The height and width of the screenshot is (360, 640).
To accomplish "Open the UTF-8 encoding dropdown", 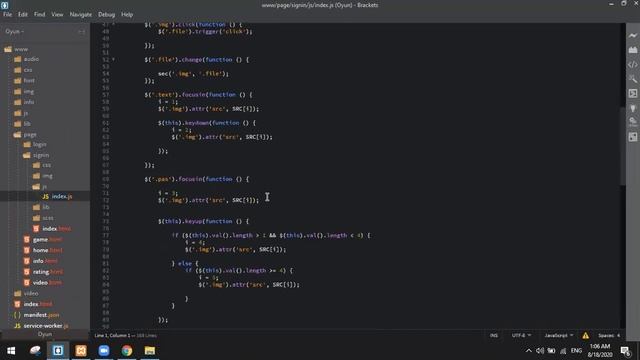I will pyautogui.click(x=521, y=336).
